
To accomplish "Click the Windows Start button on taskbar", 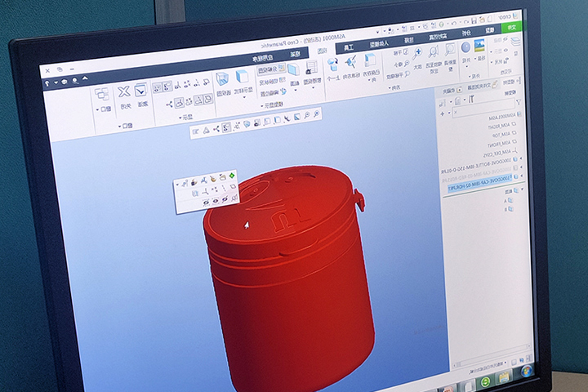I will pos(525,372).
